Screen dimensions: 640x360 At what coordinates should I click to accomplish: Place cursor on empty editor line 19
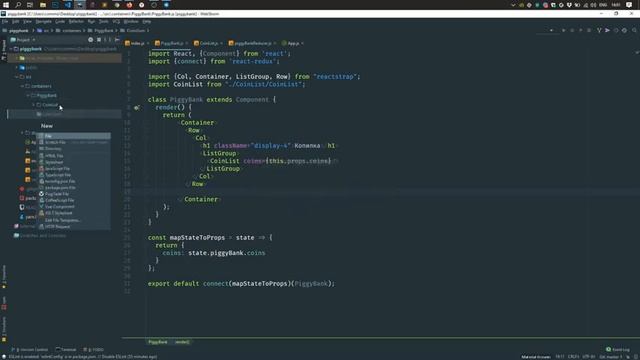(x=367, y=191)
